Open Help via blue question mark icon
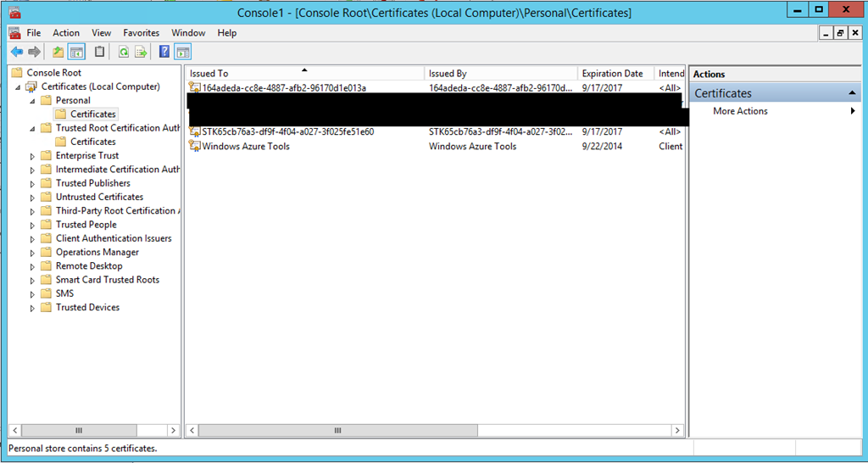This screenshot has height=463, width=868. click(x=164, y=52)
